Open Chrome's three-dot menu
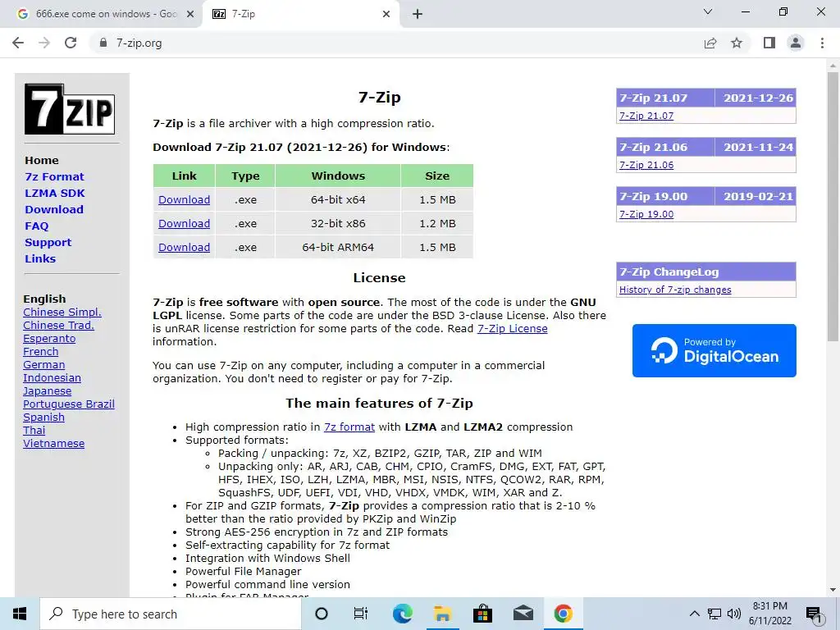 [x=822, y=43]
